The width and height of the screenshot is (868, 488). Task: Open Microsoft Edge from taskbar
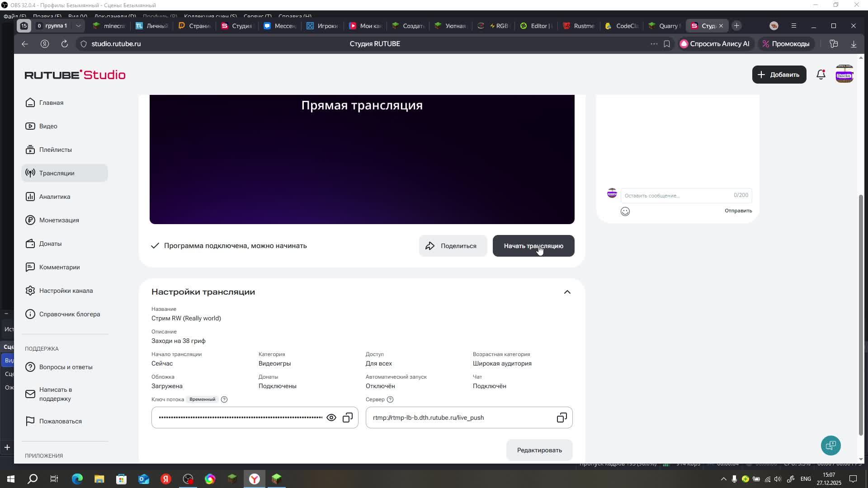(x=77, y=479)
